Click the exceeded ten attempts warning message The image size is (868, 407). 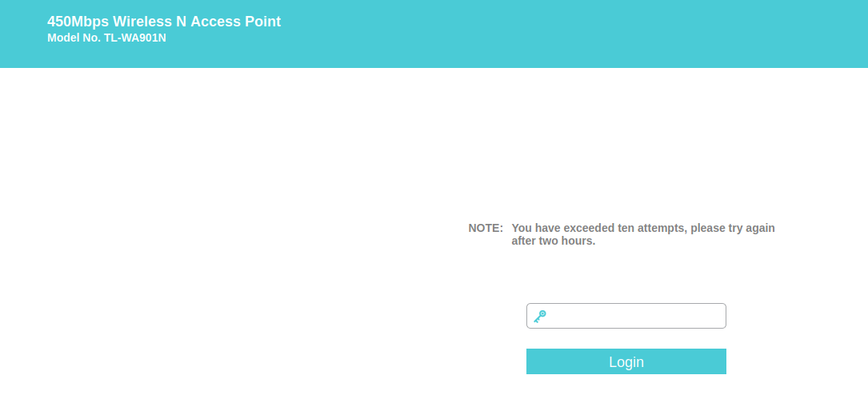(643, 234)
